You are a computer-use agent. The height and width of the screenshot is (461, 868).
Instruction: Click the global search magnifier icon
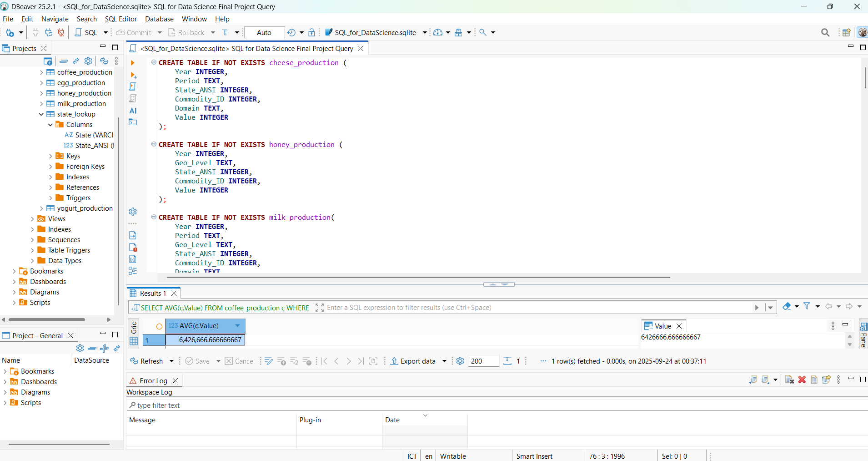tap(825, 32)
